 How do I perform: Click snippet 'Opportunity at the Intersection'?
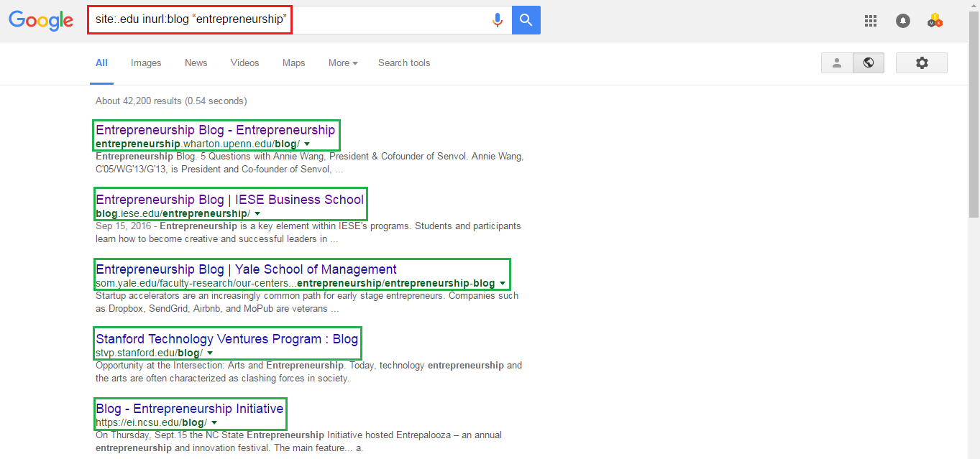point(309,372)
